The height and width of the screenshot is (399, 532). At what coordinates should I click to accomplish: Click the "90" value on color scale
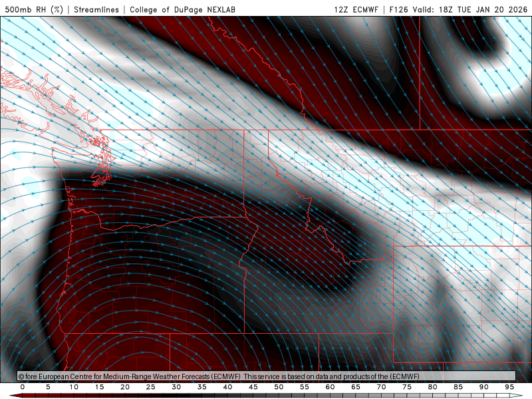[484, 387]
